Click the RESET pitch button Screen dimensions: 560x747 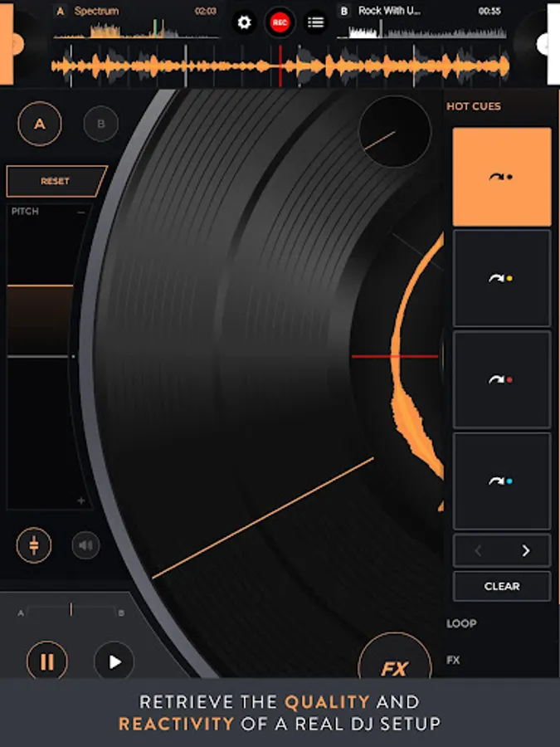pos(56,181)
